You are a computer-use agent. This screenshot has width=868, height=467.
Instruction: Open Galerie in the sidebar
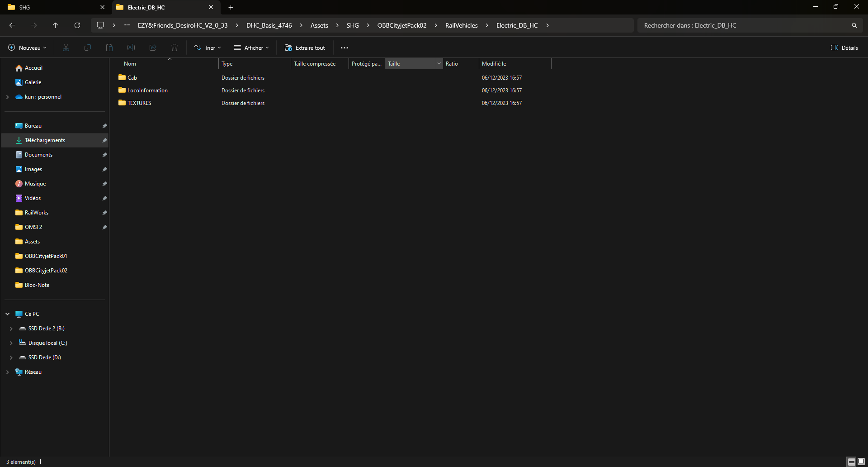pos(55,82)
